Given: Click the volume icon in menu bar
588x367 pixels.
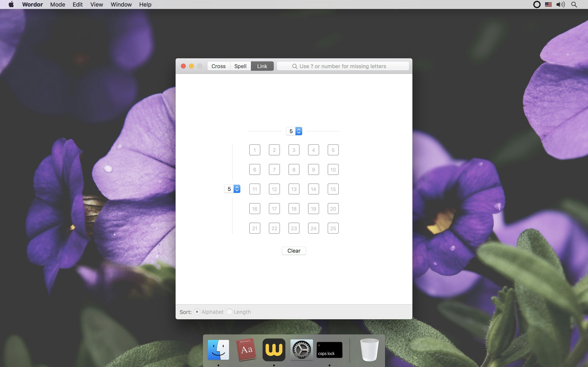Looking at the screenshot, I should pos(560,4).
